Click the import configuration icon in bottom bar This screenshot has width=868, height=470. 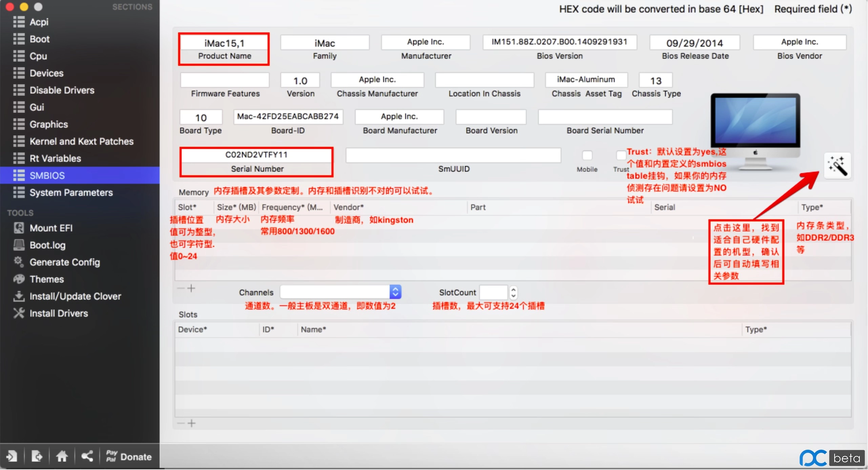12,456
